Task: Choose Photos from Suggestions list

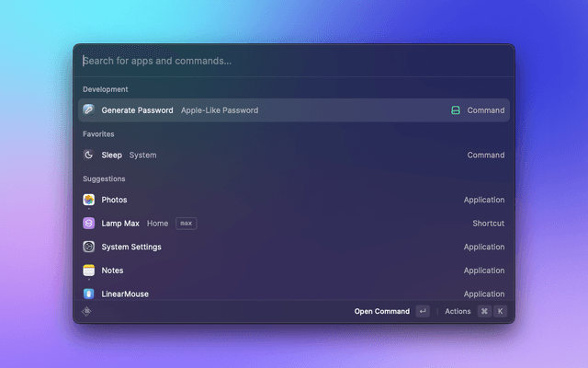Action: [x=276, y=200]
